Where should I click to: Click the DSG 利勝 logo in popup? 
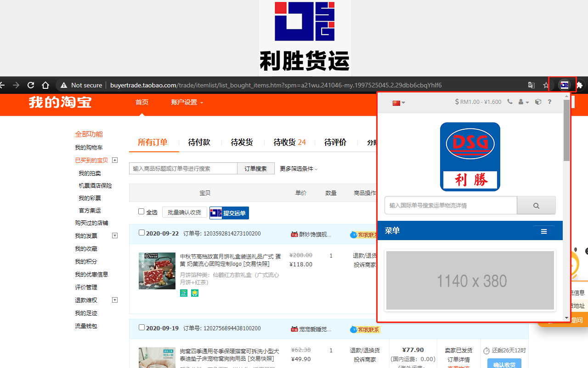[x=470, y=157]
